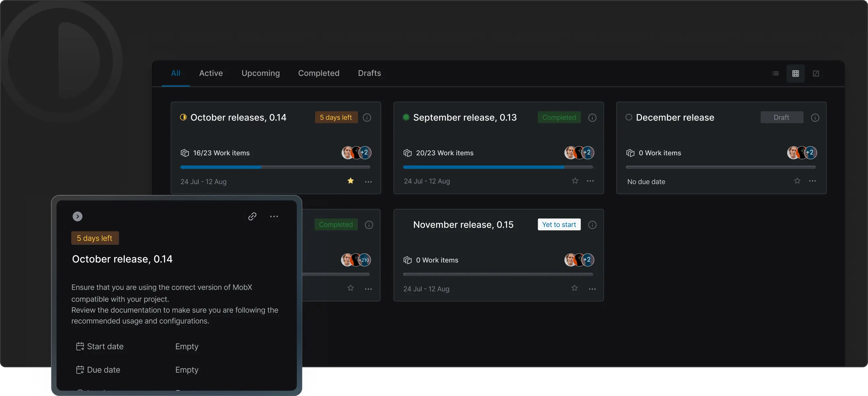Favorite the September release card star

tap(575, 181)
